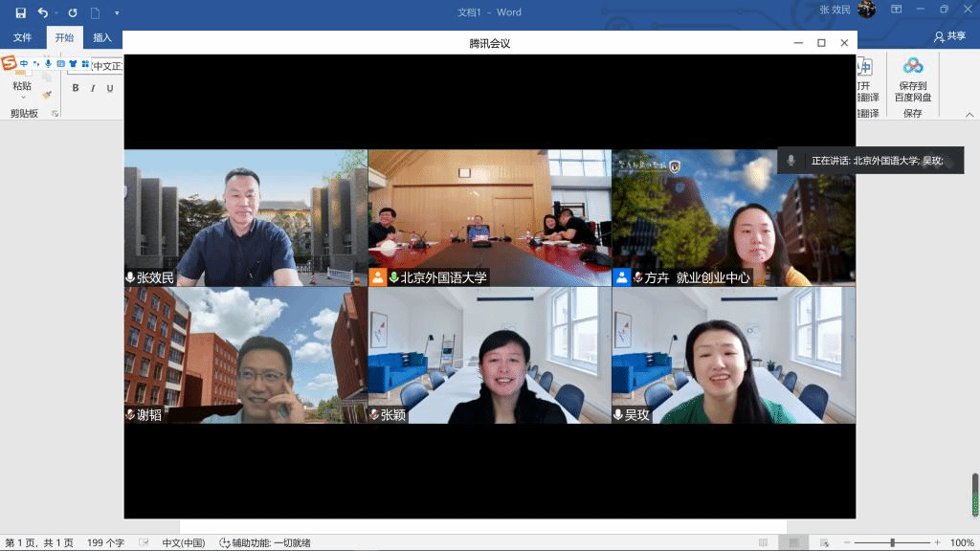Screen dimensions: 980x551
Task: Switch to the 插入 ribbon tab
Action: 102,38
